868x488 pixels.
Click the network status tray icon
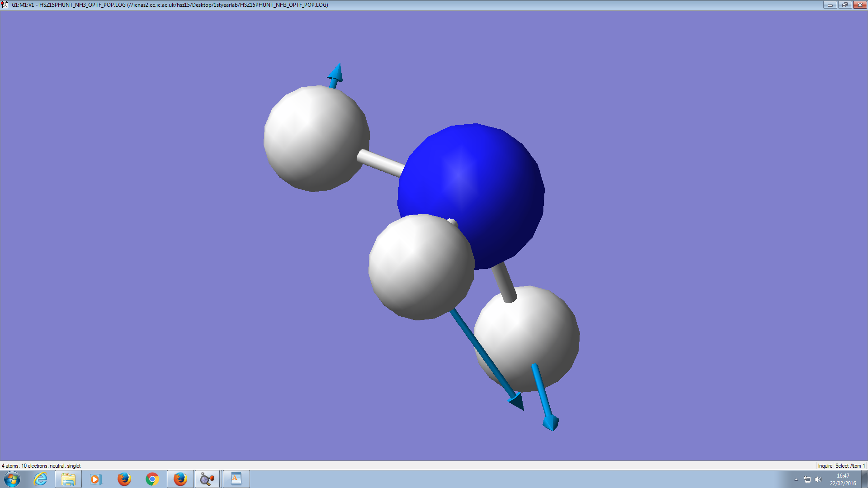click(x=807, y=479)
